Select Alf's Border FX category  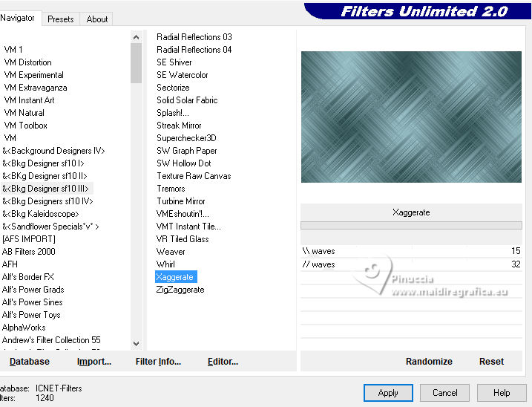click(x=28, y=277)
